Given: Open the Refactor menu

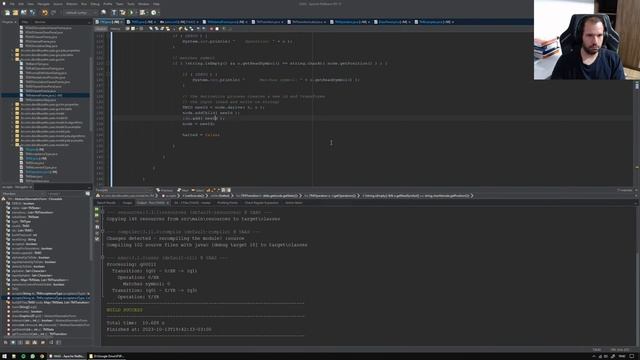Looking at the screenshot, I should click(72, 4).
